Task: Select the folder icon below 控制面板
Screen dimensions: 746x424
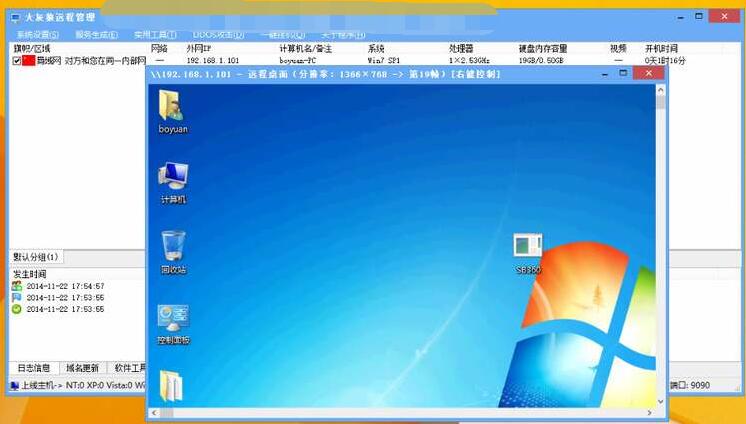Action: (171, 386)
